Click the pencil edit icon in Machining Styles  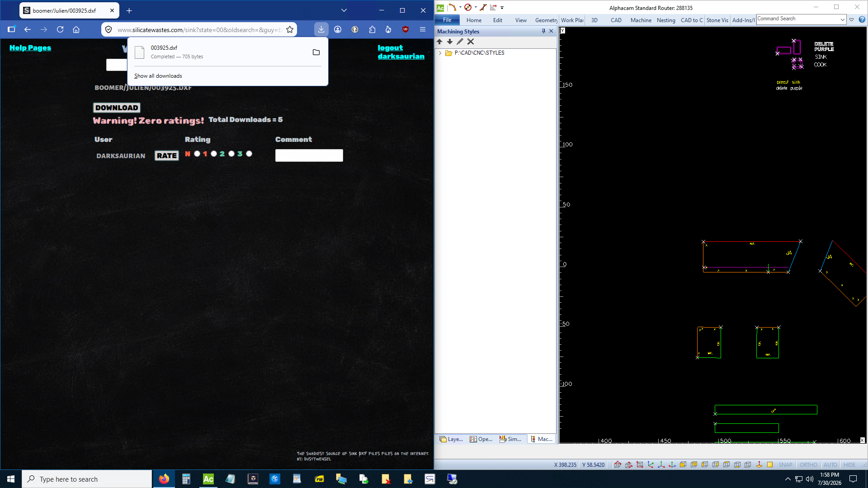[x=460, y=42]
